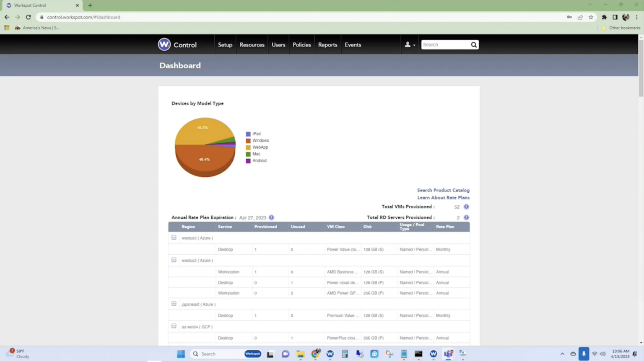Click the search magnifying glass icon
This screenshot has height=362, width=644.
tap(474, 44)
